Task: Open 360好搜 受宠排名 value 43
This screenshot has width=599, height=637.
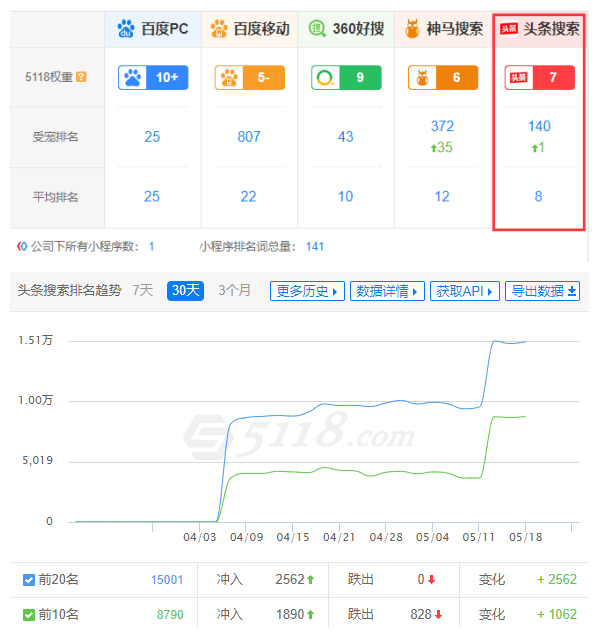Action: (x=346, y=137)
